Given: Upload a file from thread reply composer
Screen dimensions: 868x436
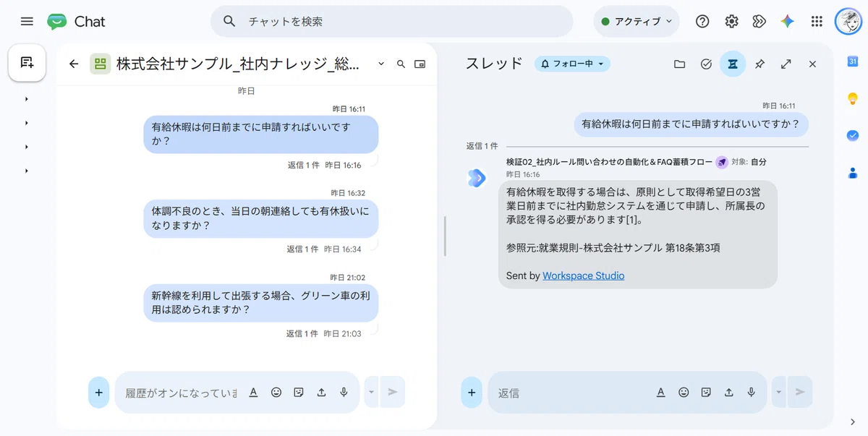Looking at the screenshot, I should coord(729,392).
